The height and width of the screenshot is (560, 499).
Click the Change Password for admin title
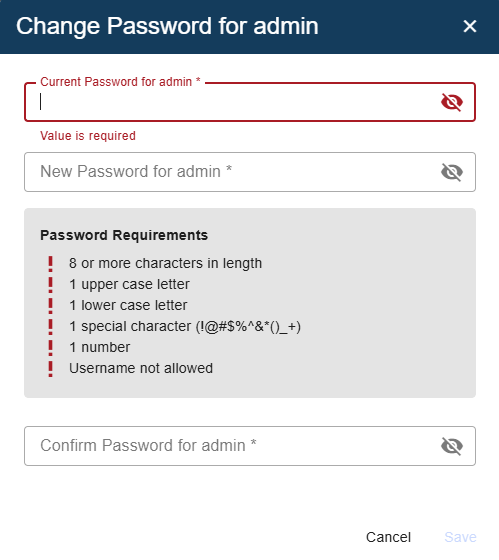pyautogui.click(x=167, y=26)
